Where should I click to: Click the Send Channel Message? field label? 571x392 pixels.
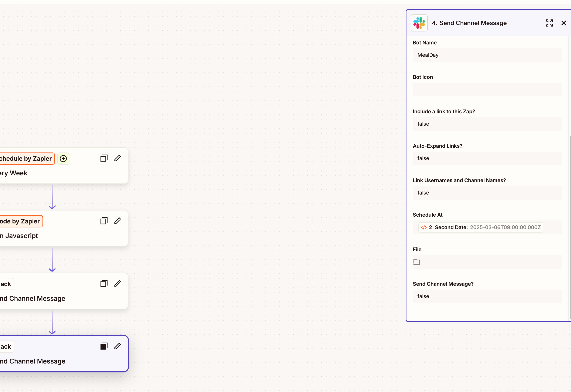(443, 284)
